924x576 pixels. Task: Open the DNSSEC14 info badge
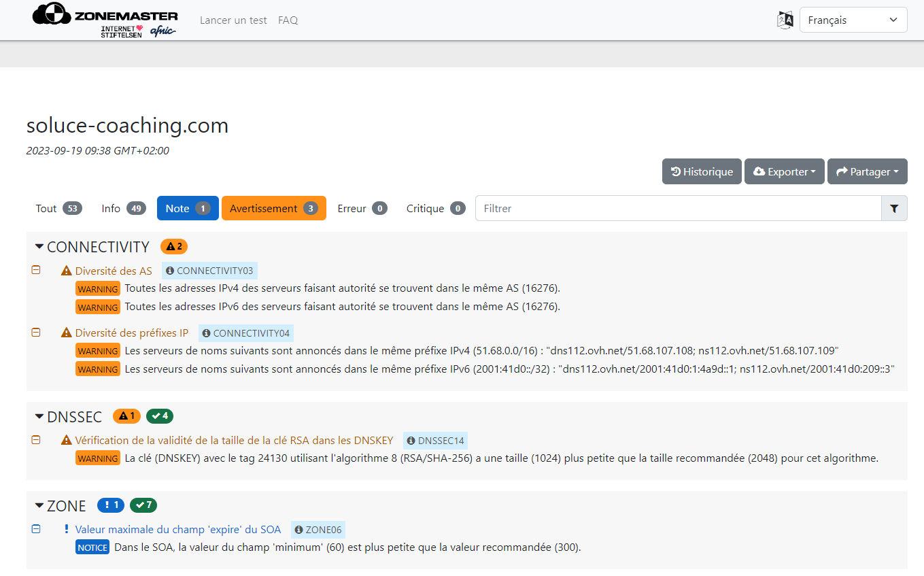point(435,441)
